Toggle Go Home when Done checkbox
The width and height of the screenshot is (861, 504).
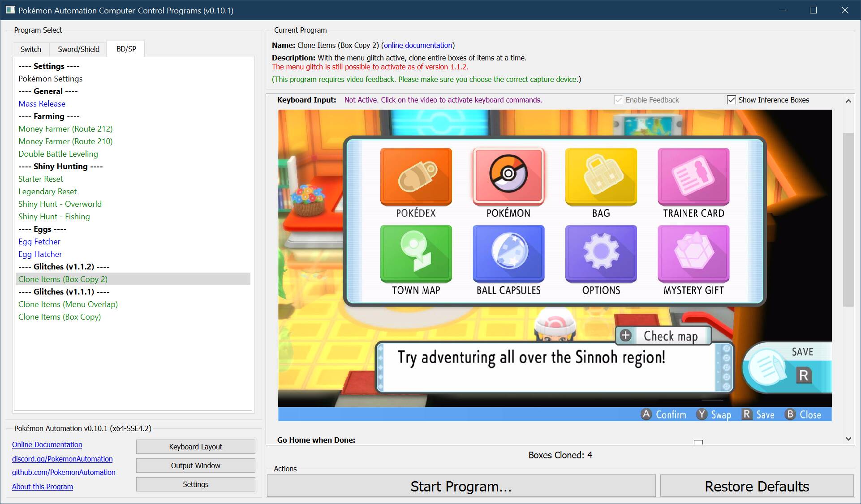tap(698, 442)
